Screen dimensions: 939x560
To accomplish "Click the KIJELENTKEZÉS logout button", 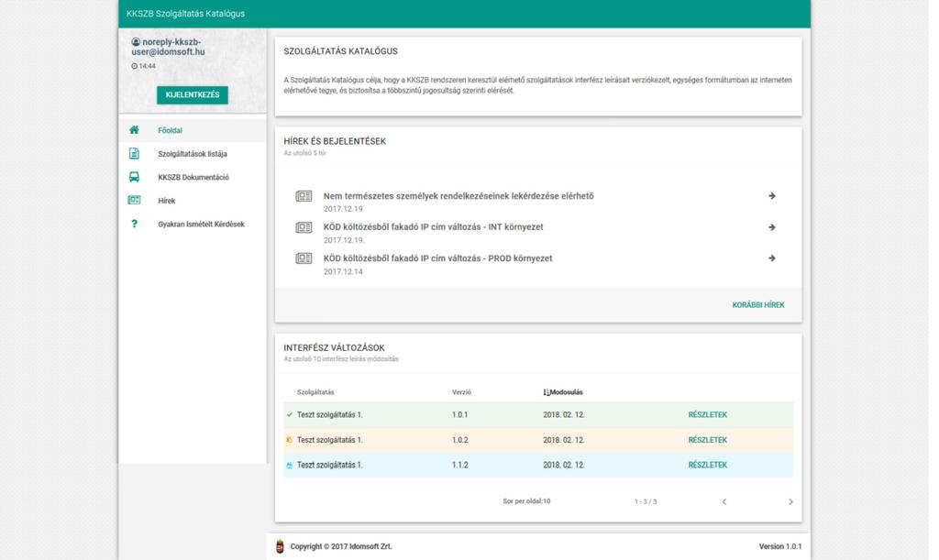I will [x=193, y=95].
